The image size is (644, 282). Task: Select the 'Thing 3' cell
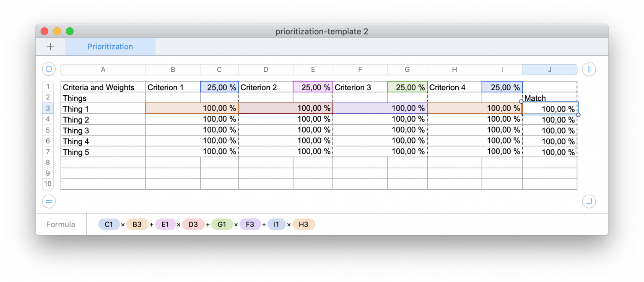[103, 130]
